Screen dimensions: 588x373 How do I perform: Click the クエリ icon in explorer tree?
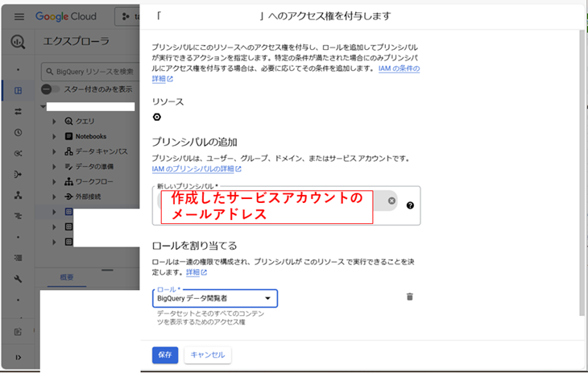coord(68,121)
